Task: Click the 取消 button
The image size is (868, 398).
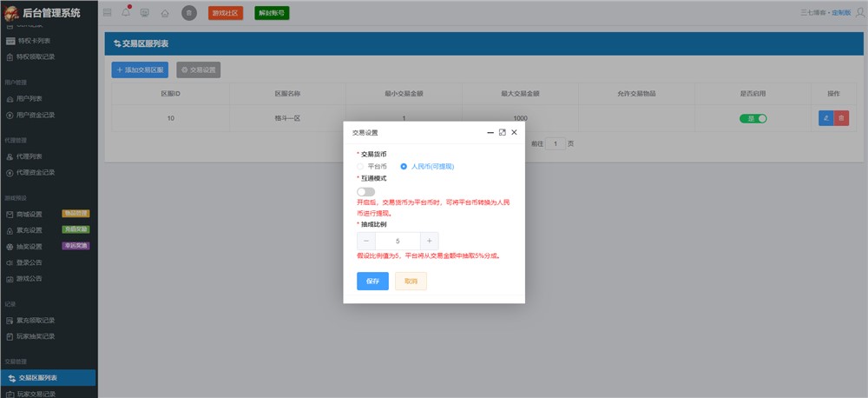Action: click(411, 282)
